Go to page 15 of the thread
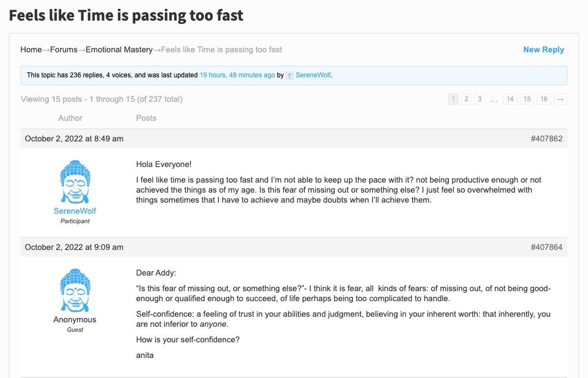Image resolution: width=588 pixels, height=378 pixels. point(527,99)
